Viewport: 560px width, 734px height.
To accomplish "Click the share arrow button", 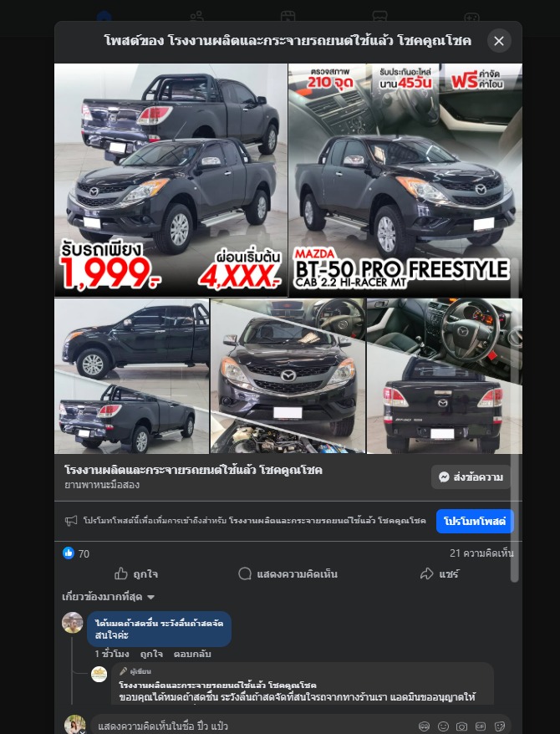I will point(440,573).
